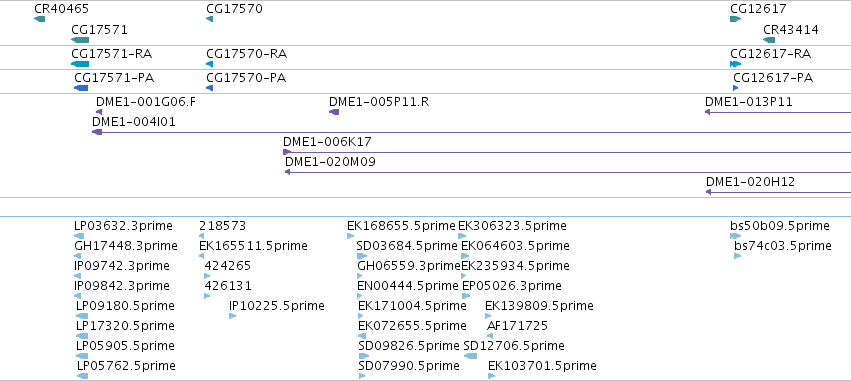The image size is (851, 381).
Task: Select the DME1-020M09 BAC span line
Action: (568, 172)
